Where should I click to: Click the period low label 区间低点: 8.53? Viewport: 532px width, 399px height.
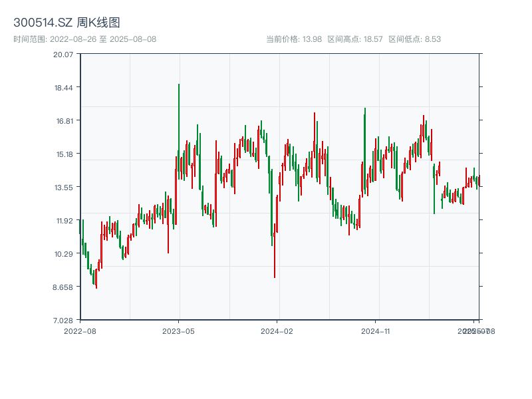point(414,39)
